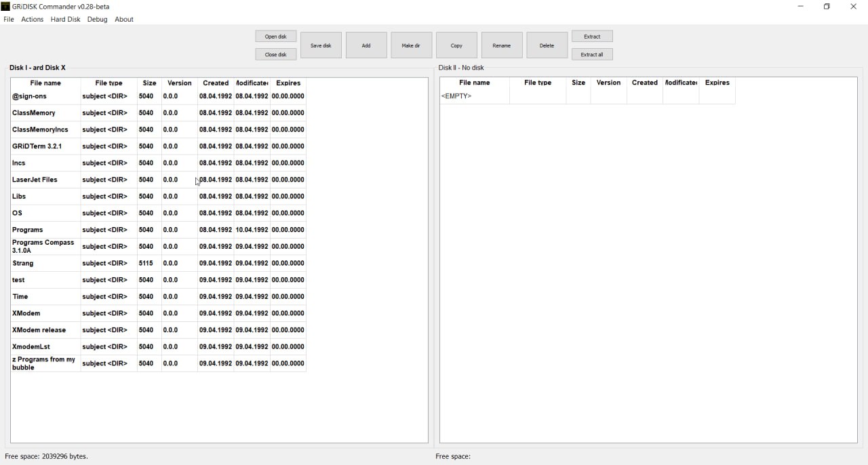Sort Disk I by Size column header
The height and width of the screenshot is (465, 868).
(149, 83)
